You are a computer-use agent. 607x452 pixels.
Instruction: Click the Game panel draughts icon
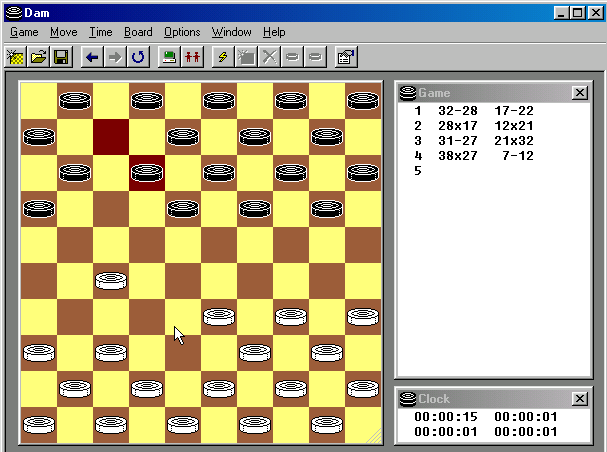(408, 93)
